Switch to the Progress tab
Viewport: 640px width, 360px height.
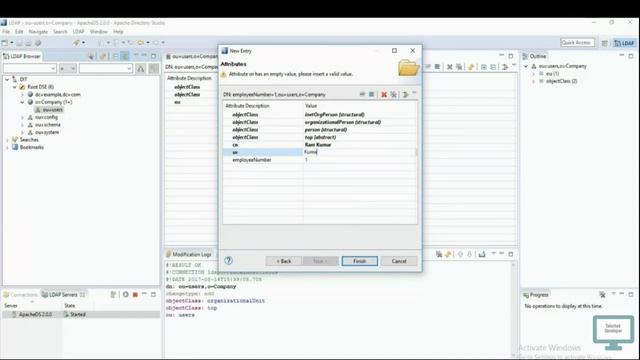point(536,295)
